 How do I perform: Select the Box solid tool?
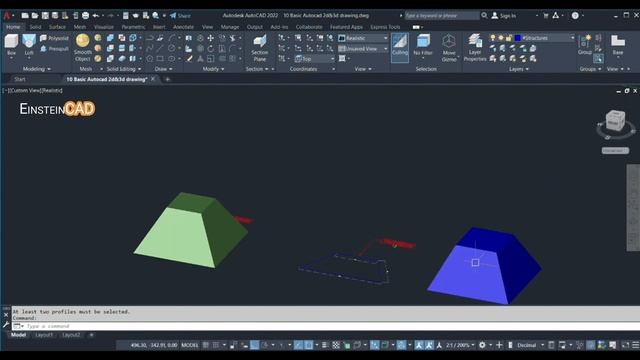[x=11, y=44]
